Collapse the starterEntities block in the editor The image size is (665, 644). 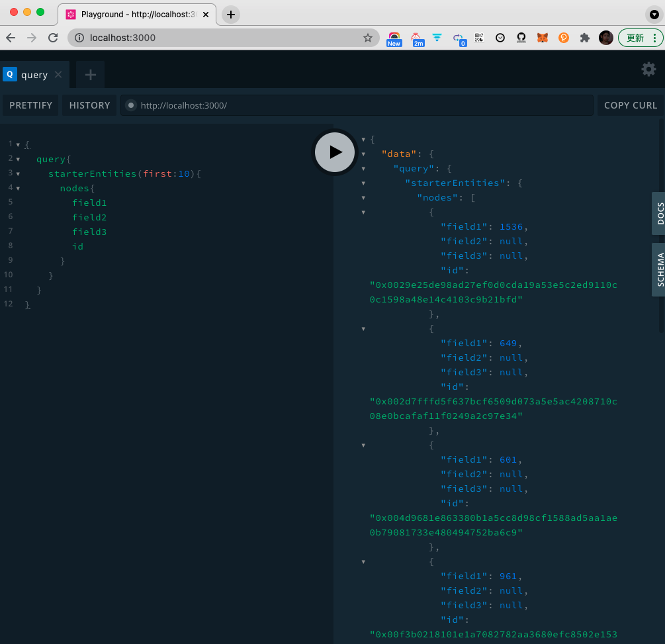19,174
